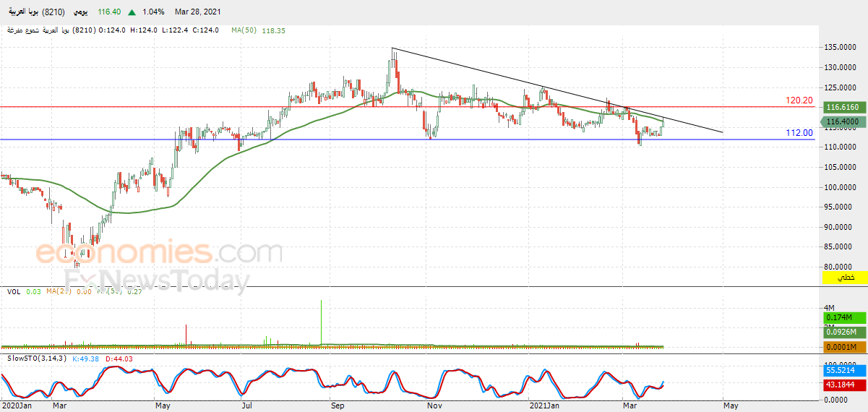Click the orange 0.00 volume MA value
Screen dimensions: 868x412
click(84, 291)
